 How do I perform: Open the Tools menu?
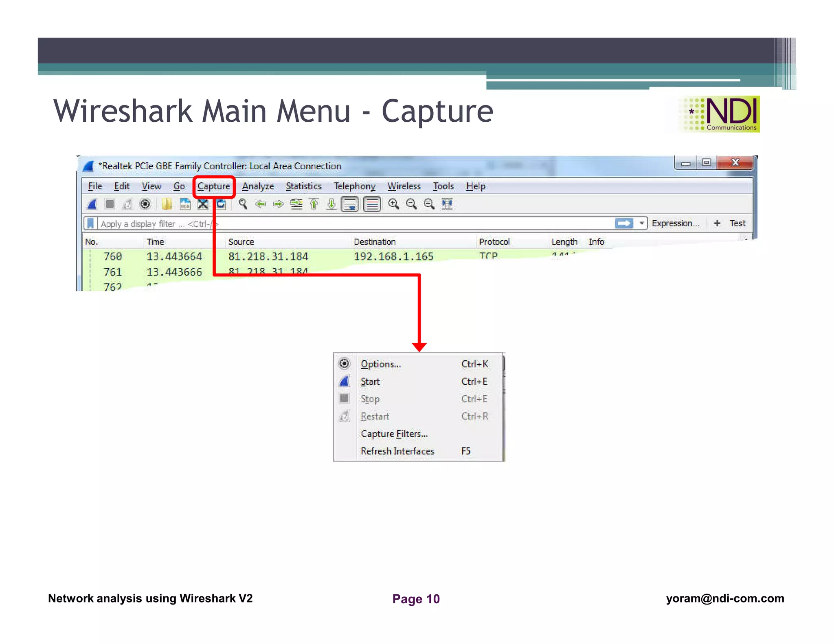tap(443, 186)
